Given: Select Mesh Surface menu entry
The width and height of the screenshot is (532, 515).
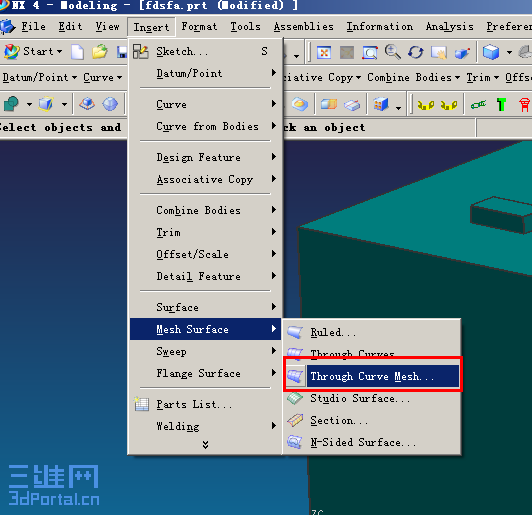Looking at the screenshot, I should click(205, 329).
